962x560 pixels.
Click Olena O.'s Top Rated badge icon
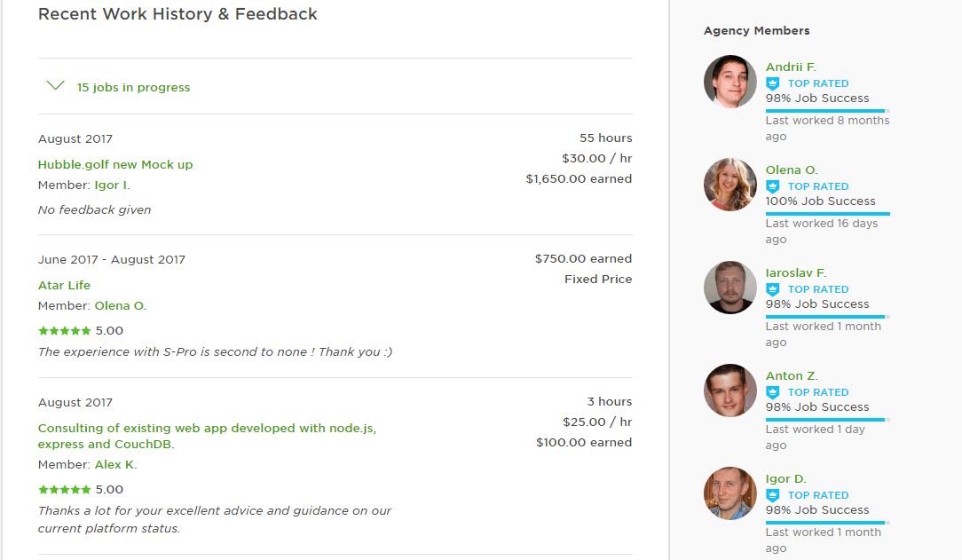coord(772,186)
